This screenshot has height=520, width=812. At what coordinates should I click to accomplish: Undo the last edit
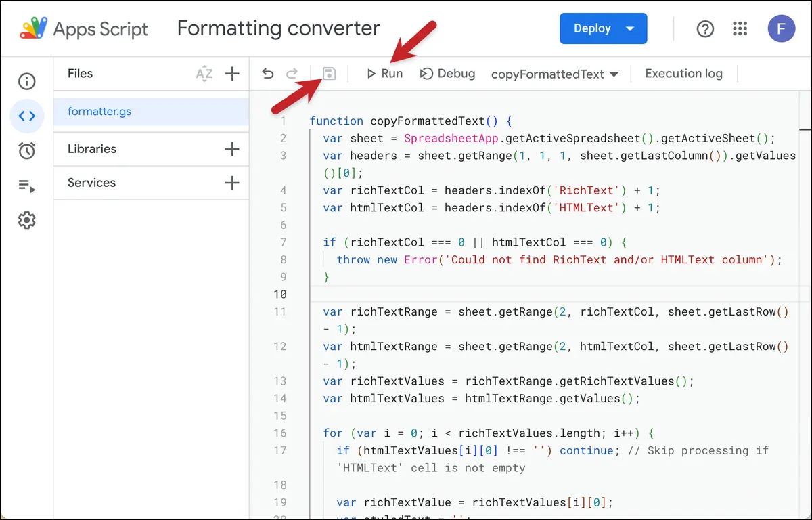268,74
